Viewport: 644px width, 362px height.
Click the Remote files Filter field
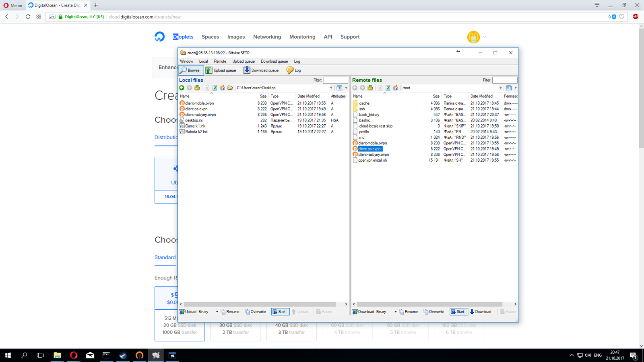[505, 80]
